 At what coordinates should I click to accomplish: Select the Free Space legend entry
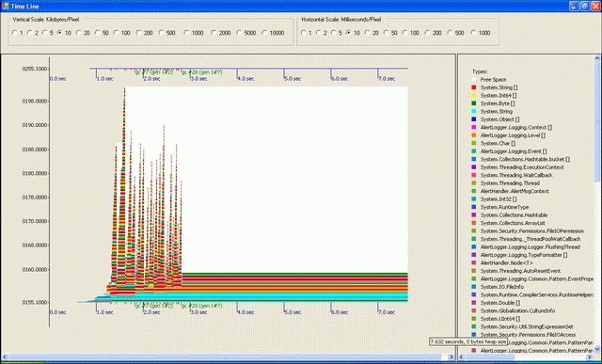pyautogui.click(x=493, y=80)
